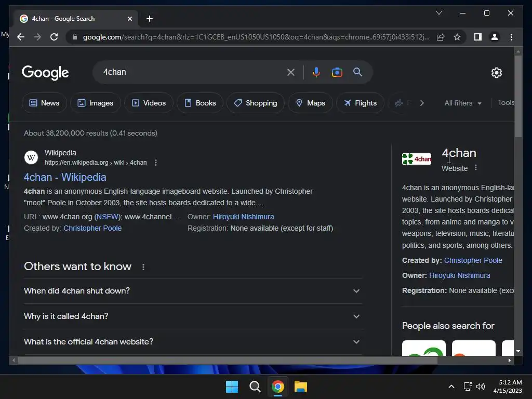Clear the search box with the X
532x399 pixels.
pos(291,72)
